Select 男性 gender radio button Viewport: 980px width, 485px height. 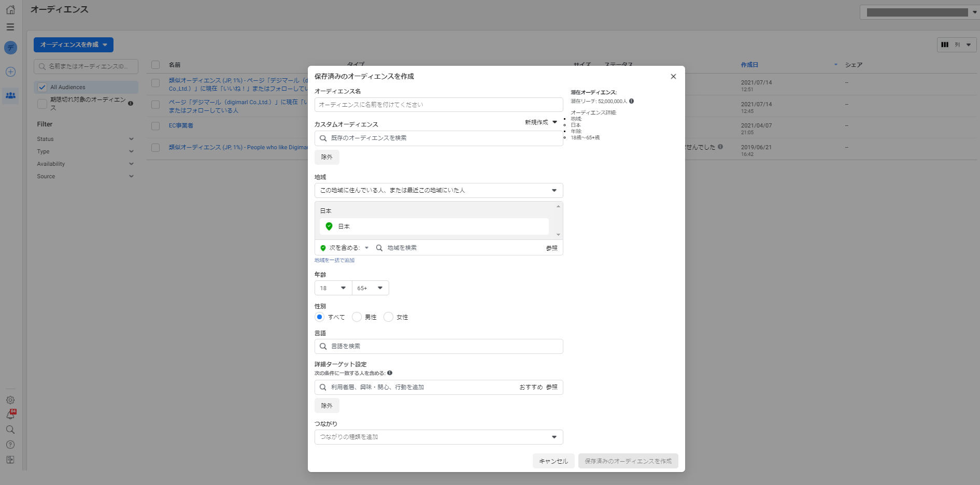pos(357,317)
